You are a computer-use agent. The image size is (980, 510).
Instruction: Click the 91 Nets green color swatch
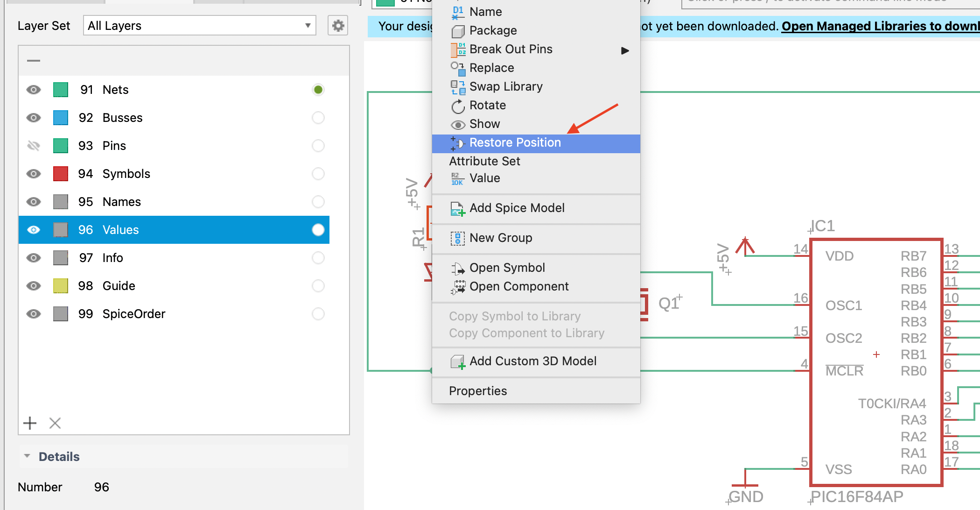61,90
